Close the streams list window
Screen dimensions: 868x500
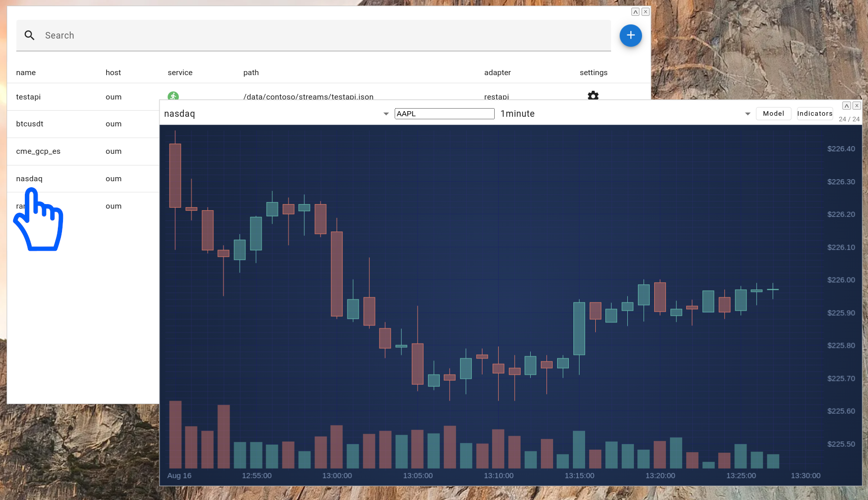[645, 12]
